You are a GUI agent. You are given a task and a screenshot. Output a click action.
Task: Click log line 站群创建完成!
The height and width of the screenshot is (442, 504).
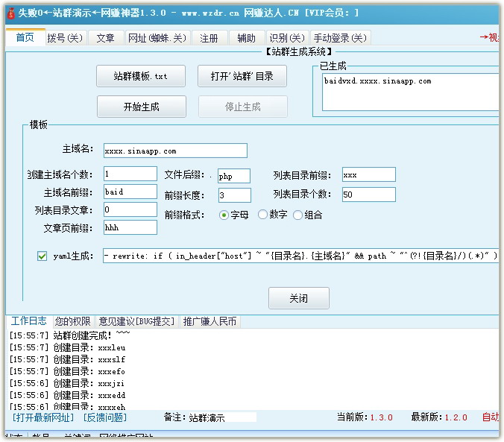point(69,335)
